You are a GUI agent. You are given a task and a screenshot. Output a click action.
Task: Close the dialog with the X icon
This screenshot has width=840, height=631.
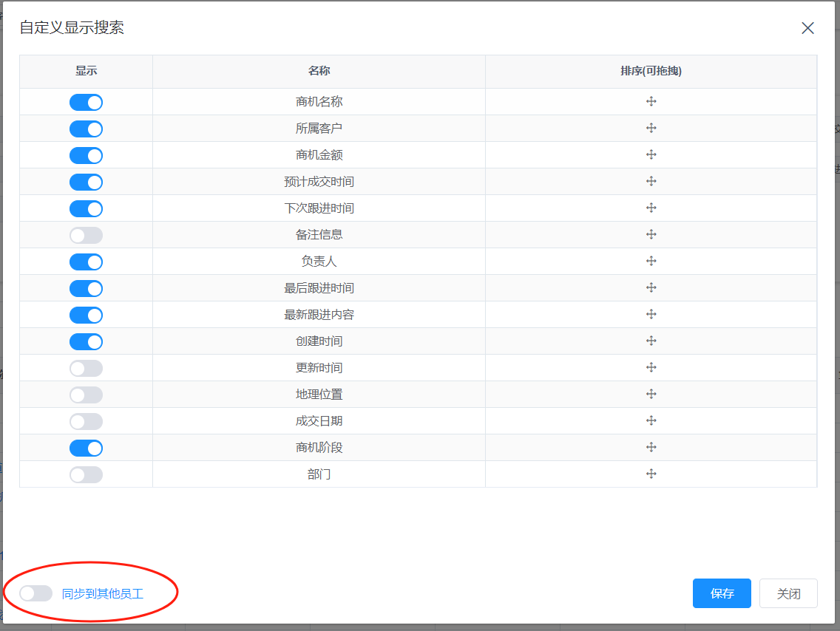807,28
